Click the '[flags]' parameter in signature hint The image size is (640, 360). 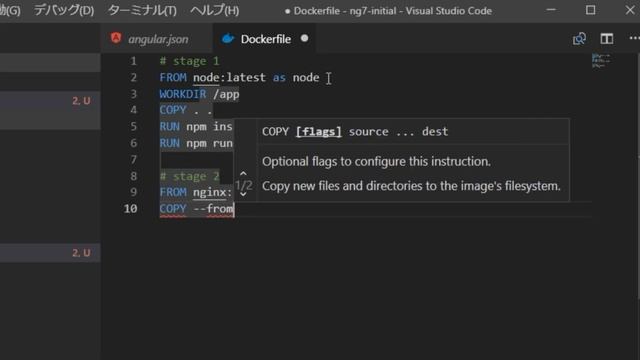click(x=318, y=132)
